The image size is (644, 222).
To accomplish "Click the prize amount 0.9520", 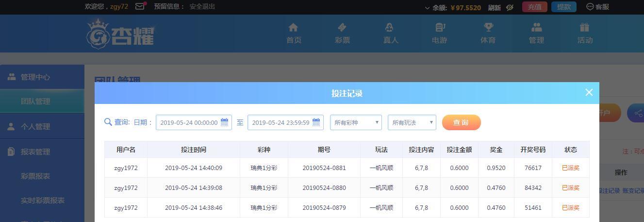I will tap(496, 168).
